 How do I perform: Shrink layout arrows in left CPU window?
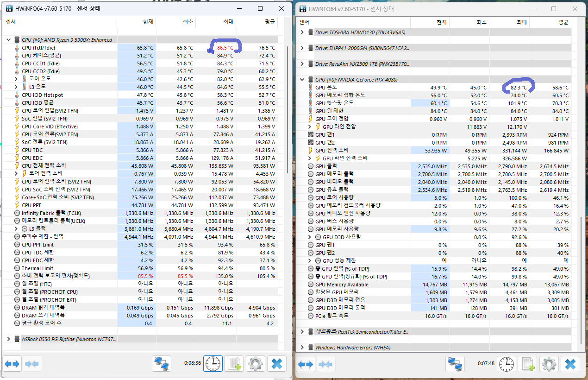(32, 364)
